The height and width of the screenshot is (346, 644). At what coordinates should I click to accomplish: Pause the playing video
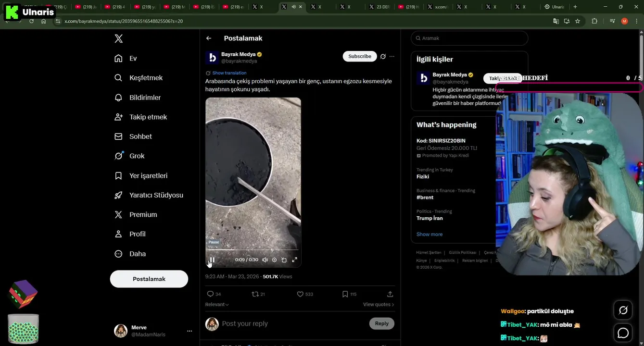pos(212,260)
